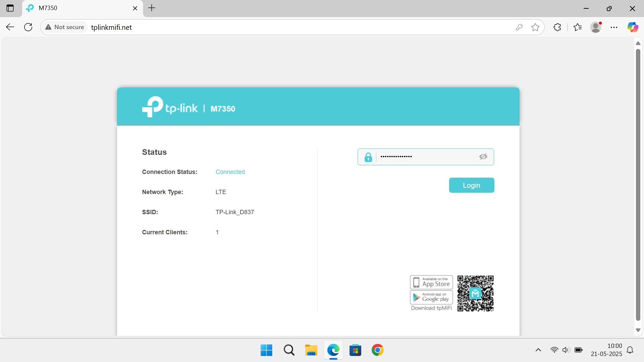Screen dimensions: 644x362
Task: Open Copilot in Edge
Action: tap(633, 27)
